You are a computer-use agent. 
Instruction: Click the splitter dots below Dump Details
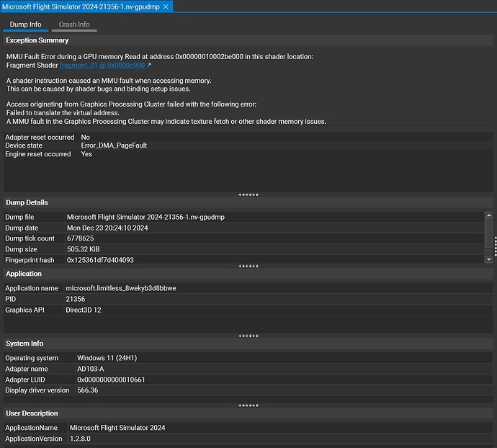248,266
